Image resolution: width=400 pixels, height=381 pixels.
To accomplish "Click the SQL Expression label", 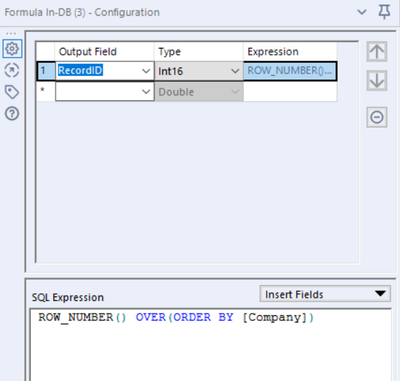I will 68,297.
